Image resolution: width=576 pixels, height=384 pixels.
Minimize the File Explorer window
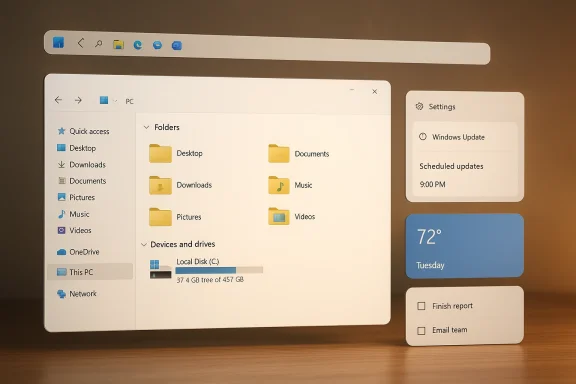pos(352,90)
